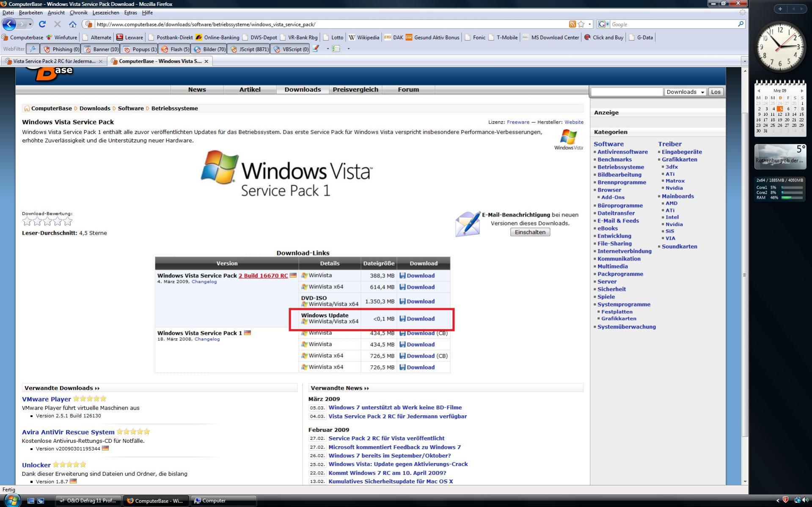Viewport: 812px width, 507px height.
Task: Open the Wikipedia bookmark
Action: (x=364, y=37)
